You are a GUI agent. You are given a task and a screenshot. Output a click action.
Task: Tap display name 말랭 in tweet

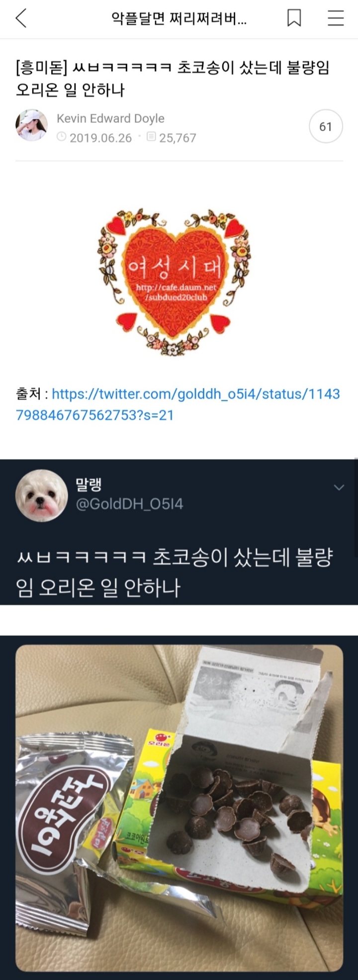pos(89,483)
